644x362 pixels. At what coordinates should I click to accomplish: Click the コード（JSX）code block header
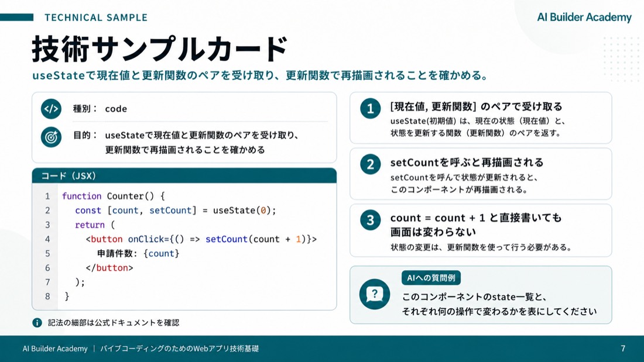click(x=184, y=175)
